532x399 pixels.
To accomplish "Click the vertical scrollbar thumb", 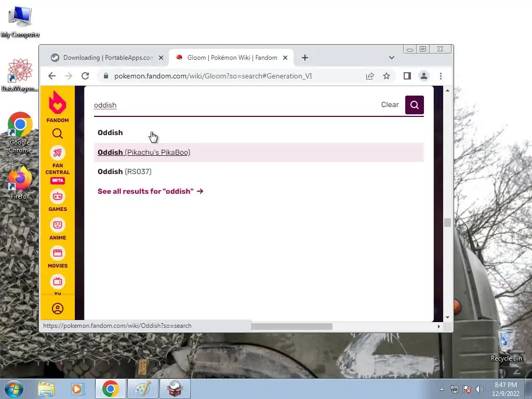I will [x=447, y=222].
